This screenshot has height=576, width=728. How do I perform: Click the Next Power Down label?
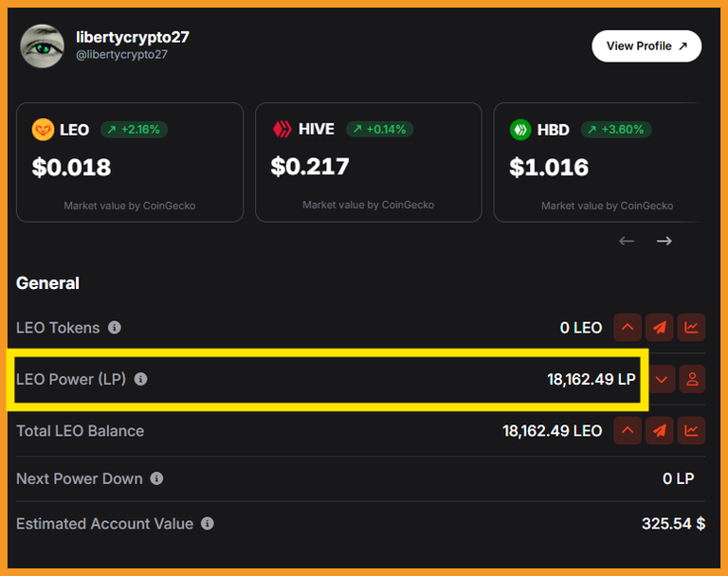tap(80, 478)
